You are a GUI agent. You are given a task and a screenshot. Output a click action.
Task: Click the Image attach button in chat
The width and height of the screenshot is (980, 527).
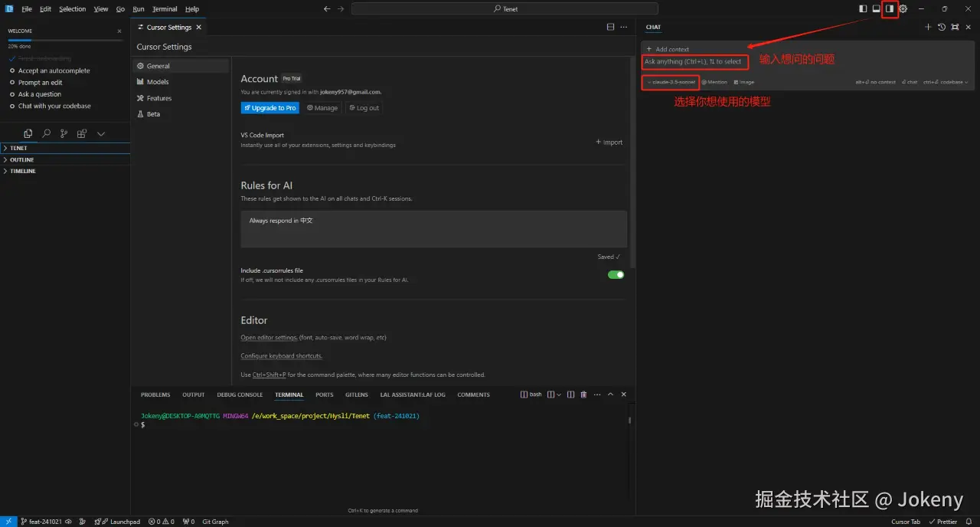point(743,82)
